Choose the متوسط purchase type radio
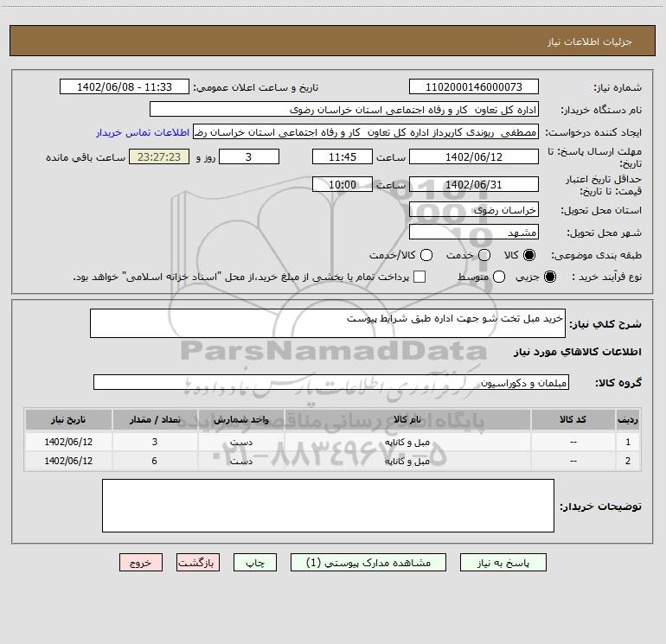Image resolution: width=666 pixels, height=644 pixels. tap(499, 277)
